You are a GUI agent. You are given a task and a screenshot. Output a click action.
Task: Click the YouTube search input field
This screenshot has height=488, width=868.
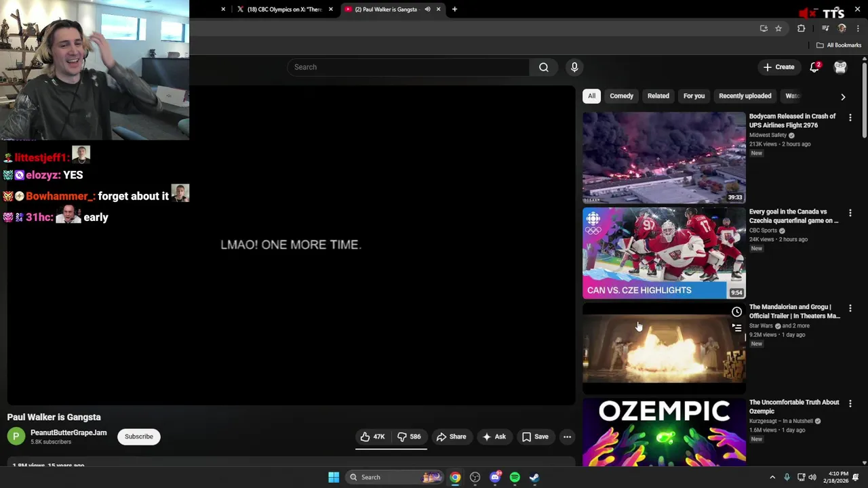pos(408,67)
